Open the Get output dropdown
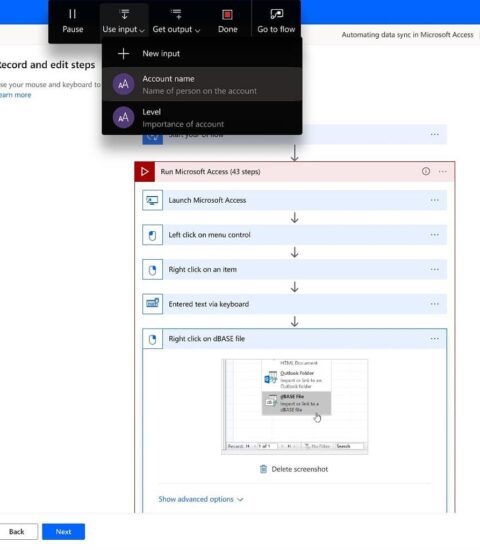Screen dimensions: 480x550 (x=176, y=21)
